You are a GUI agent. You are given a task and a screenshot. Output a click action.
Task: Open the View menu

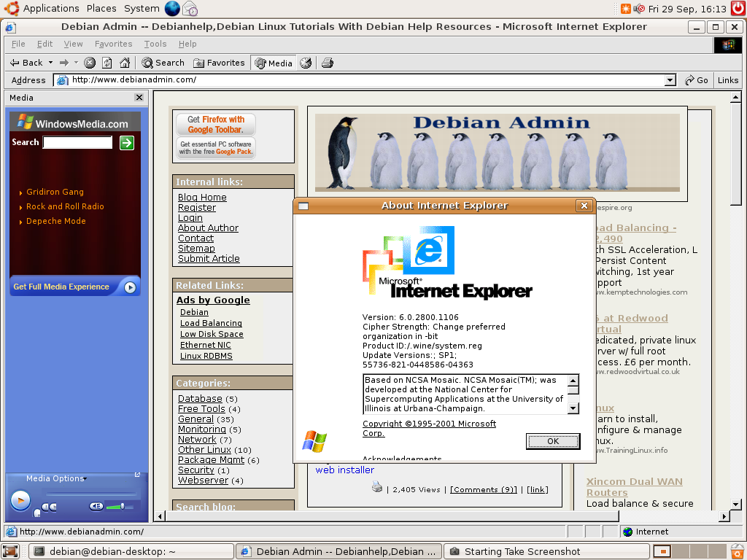click(x=74, y=44)
